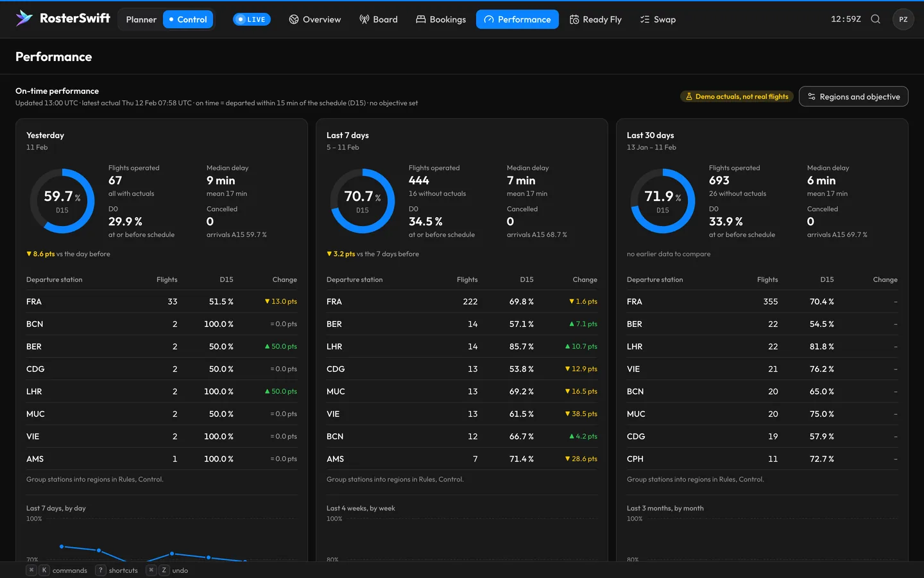Click the Demo actuals warning badge
Viewport: 924px width, 578px height.
tap(737, 96)
